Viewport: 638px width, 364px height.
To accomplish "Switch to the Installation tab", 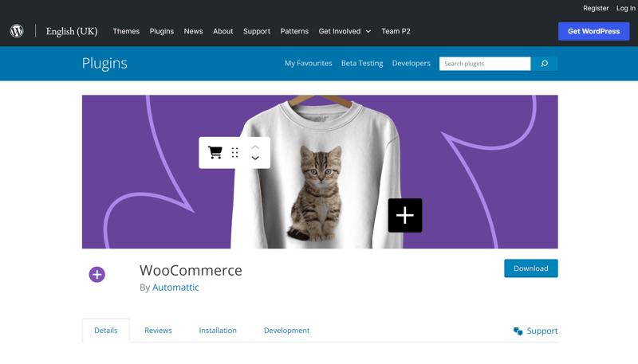I will [x=218, y=331].
